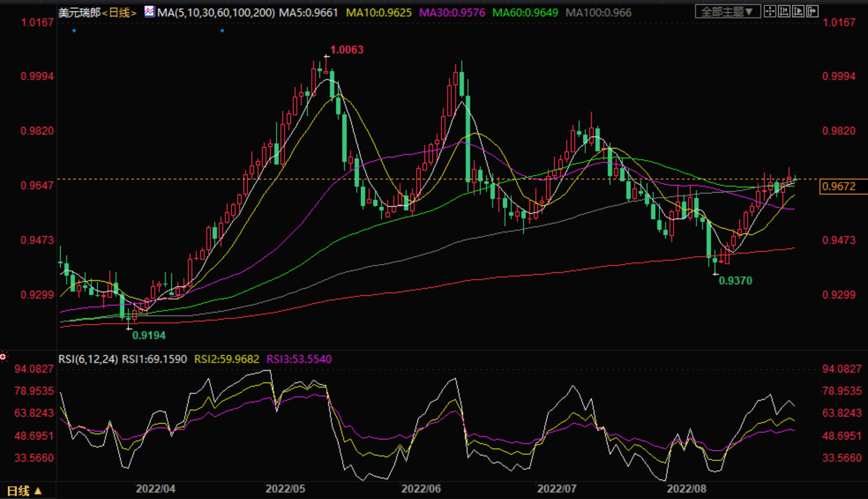868x499 pixels.
Task: Select the yellow MA10 legend
Action: (x=379, y=12)
